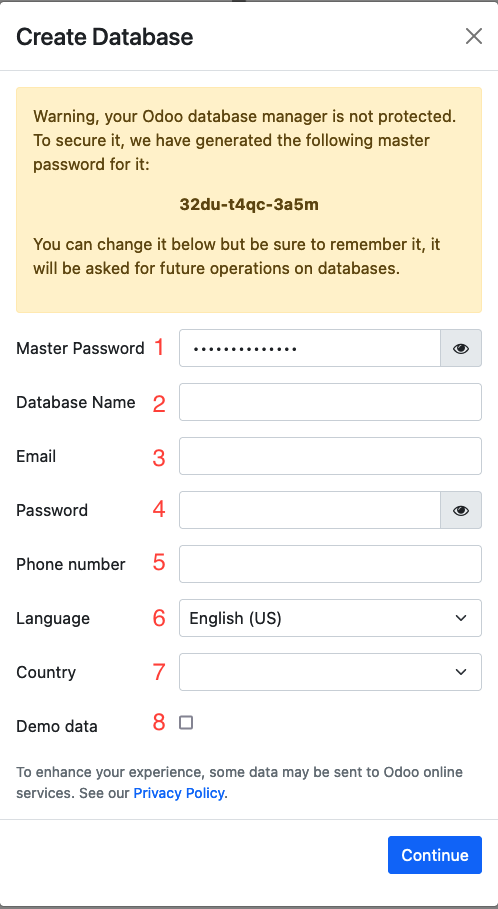Close the Create Database dialog
The width and height of the screenshot is (498, 909).
click(x=474, y=36)
